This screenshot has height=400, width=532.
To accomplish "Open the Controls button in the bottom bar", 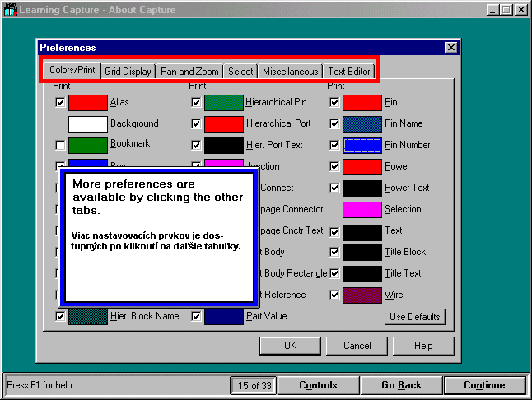I will [x=318, y=385].
